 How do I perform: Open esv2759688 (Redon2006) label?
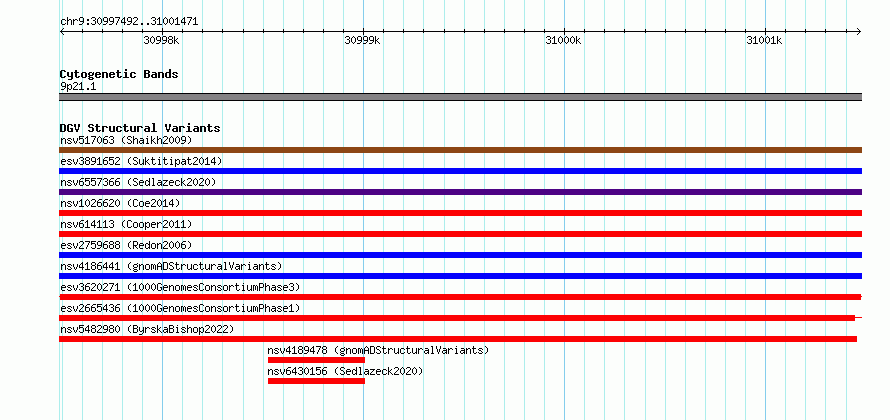click(x=126, y=245)
